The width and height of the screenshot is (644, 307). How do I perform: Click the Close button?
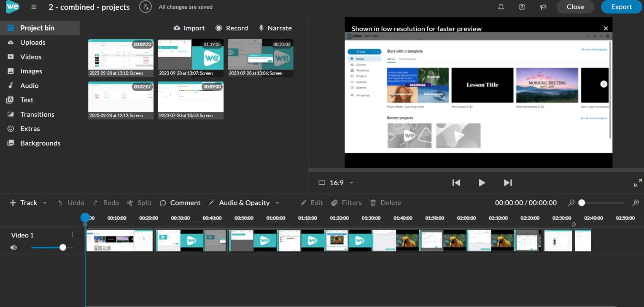pyautogui.click(x=575, y=7)
